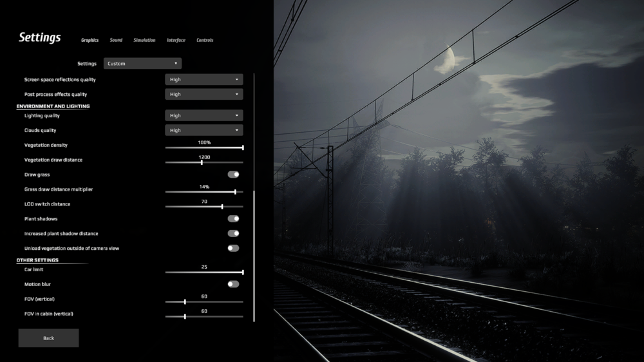This screenshot has width=644, height=362.
Task: Toggle the Draw grass switch
Action: click(233, 174)
